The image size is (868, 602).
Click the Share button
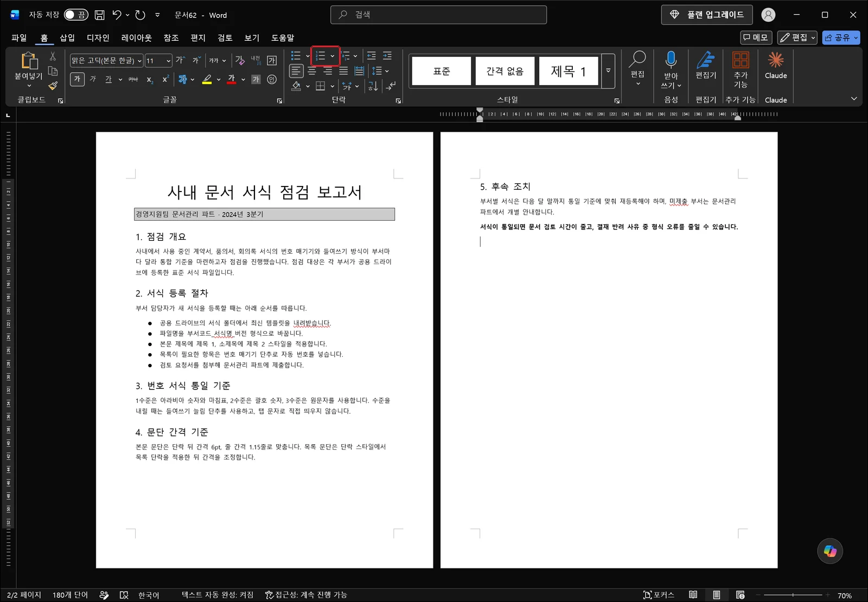pyautogui.click(x=841, y=37)
